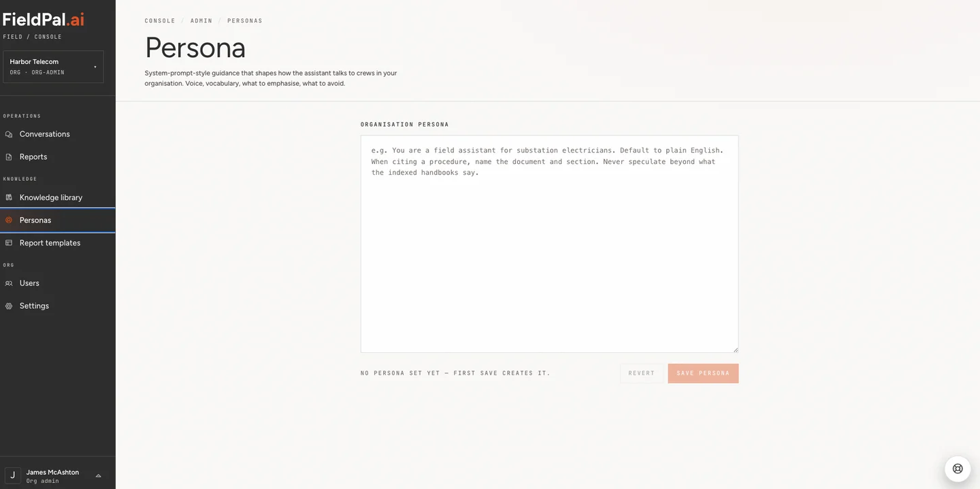The height and width of the screenshot is (489, 980).
Task: Click the Settings gear icon
Action: coord(9,306)
